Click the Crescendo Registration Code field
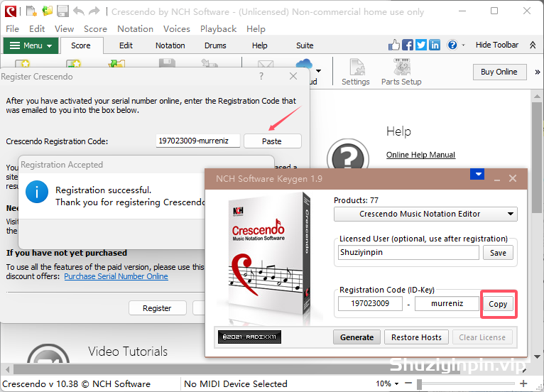The width and height of the screenshot is (544, 392). pyautogui.click(x=197, y=141)
